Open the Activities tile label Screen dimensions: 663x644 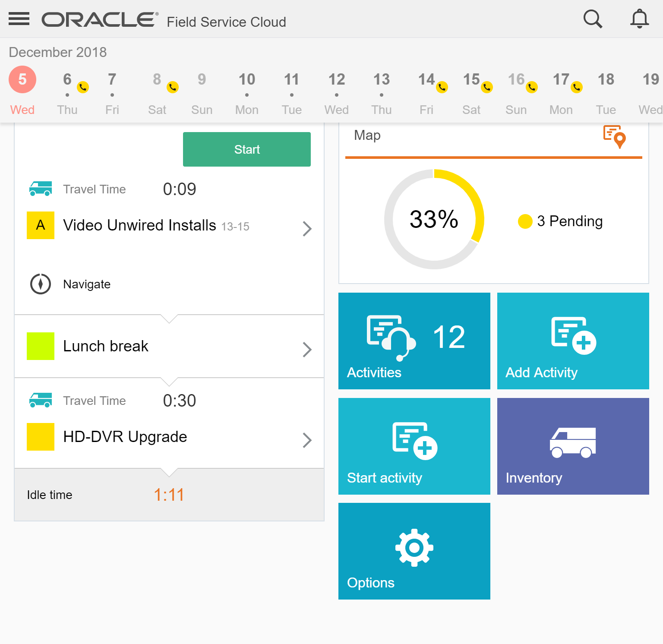374,373
